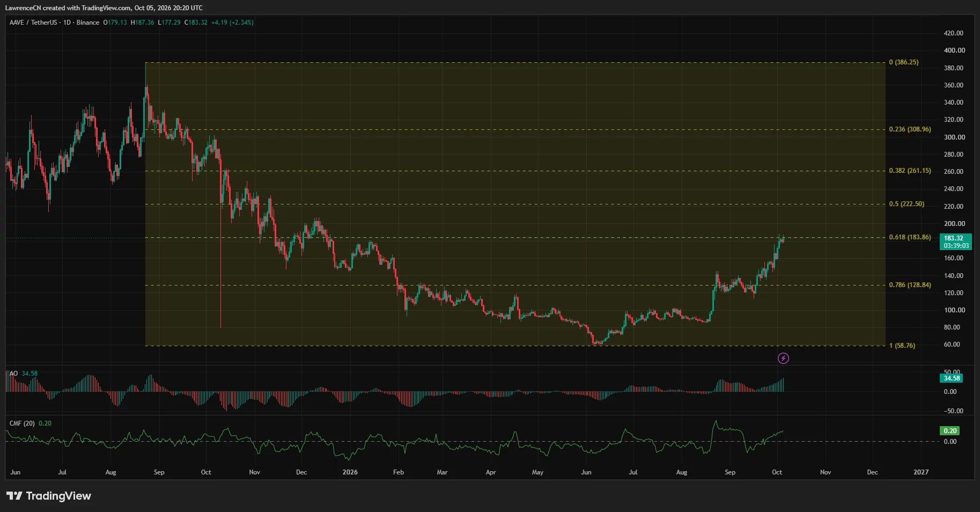Viewport: 980px width, 512px height.
Task: Click the CMF value badge 0.20
Action: (950, 431)
